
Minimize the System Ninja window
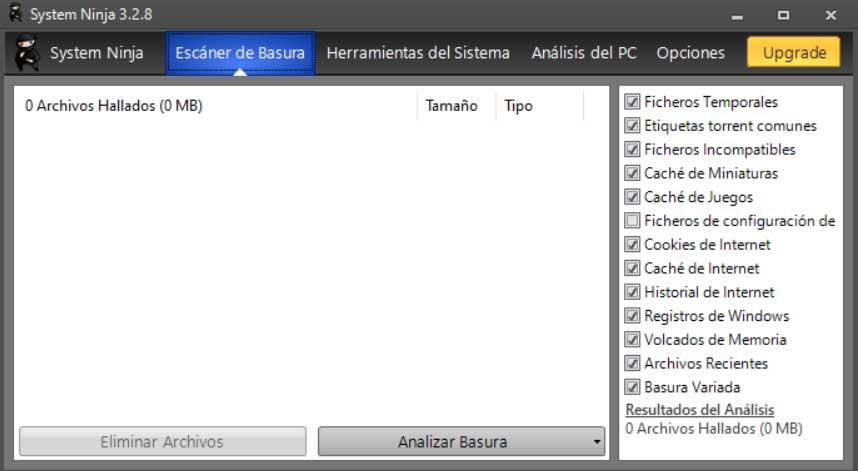tap(737, 16)
